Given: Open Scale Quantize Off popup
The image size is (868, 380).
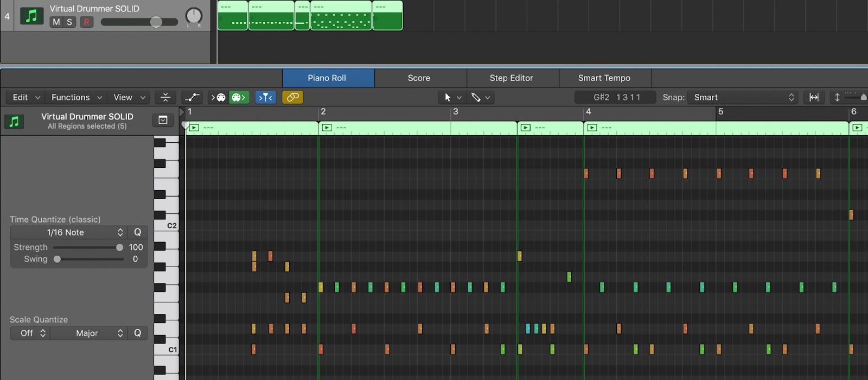Looking at the screenshot, I should [30, 333].
